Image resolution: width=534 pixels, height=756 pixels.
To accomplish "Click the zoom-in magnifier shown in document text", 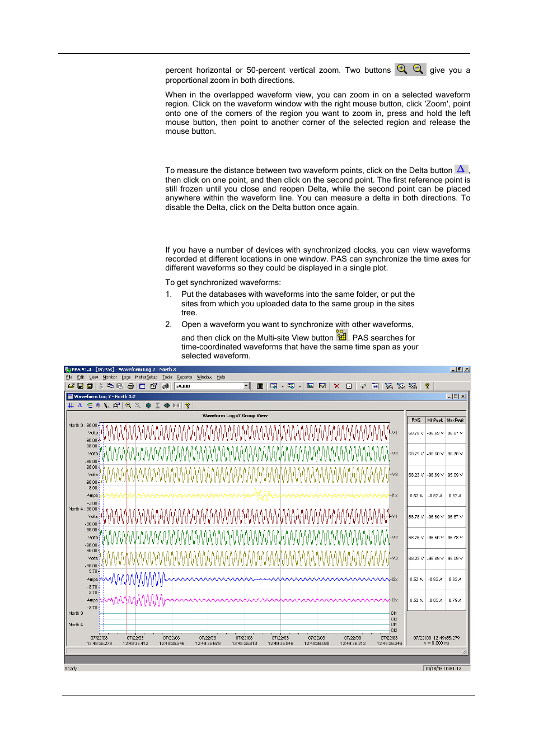I will click(402, 69).
